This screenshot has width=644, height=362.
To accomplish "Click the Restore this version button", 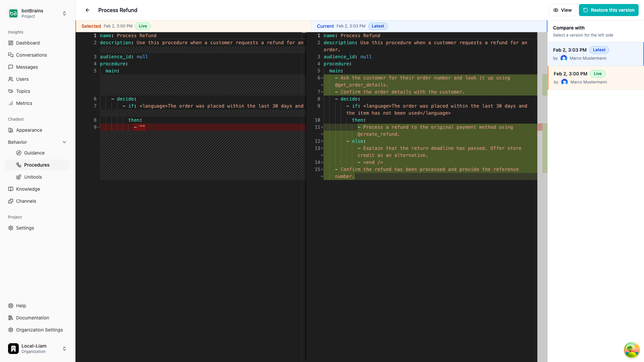I will [608, 10].
